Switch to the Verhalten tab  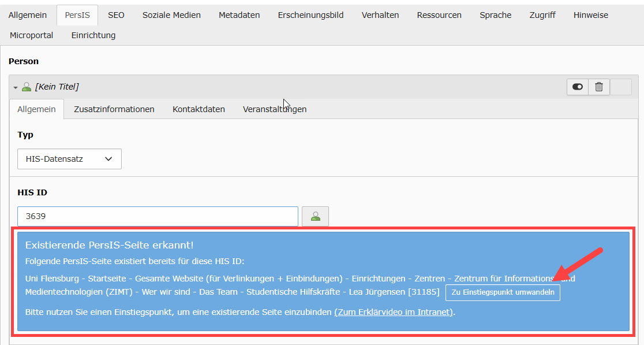[x=380, y=15]
